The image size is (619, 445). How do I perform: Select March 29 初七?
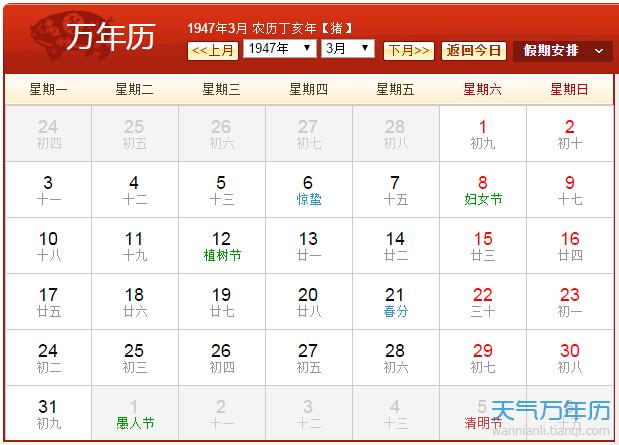pos(483,358)
